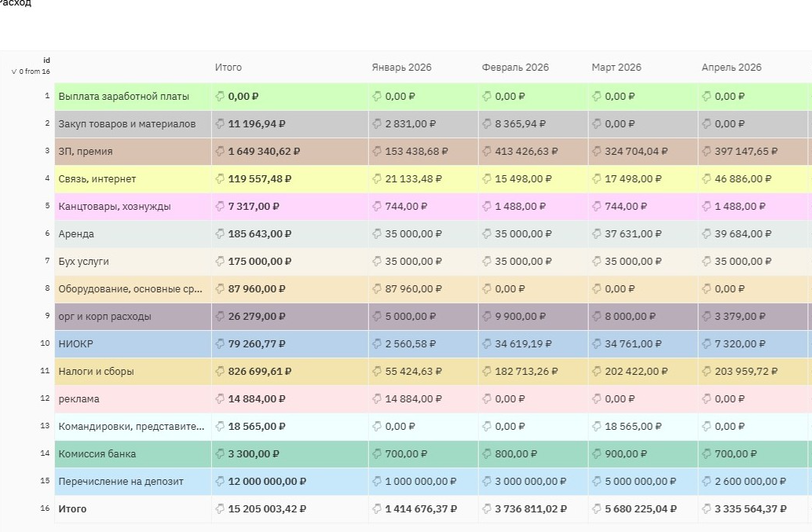
Task: Click pin icon next to 18 565,00 ₽ in Март column
Action: [596, 427]
